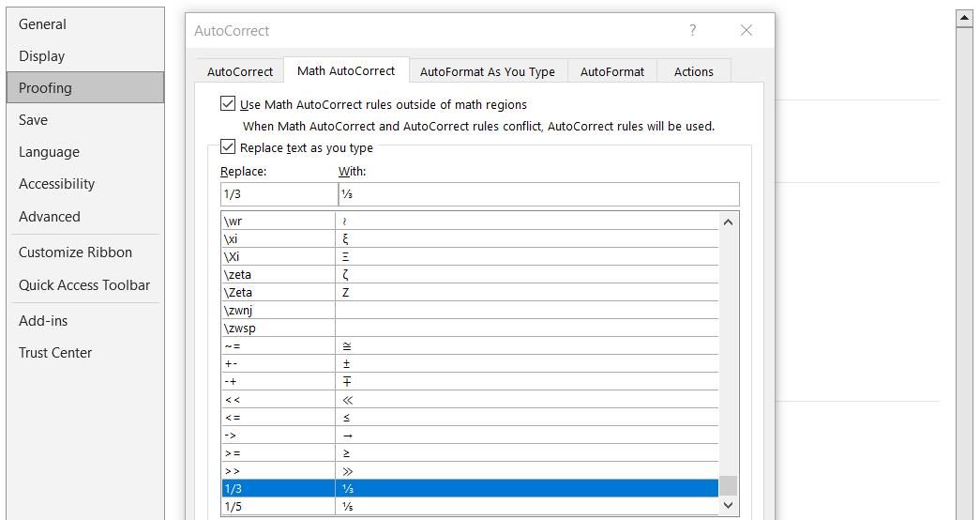Viewport: 980px width, 520px height.
Task: Click the ≥ symbol in With column
Action: (x=346, y=453)
